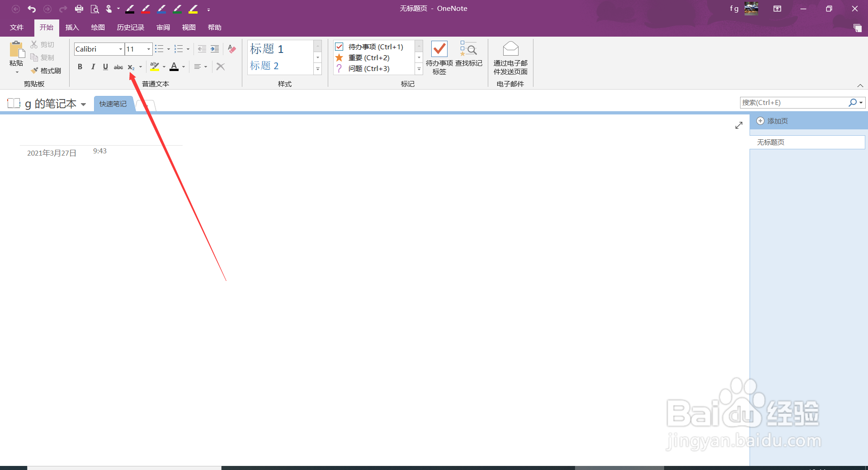This screenshot has width=868, height=470.
Task: Click font color A icon
Action: [x=174, y=66]
